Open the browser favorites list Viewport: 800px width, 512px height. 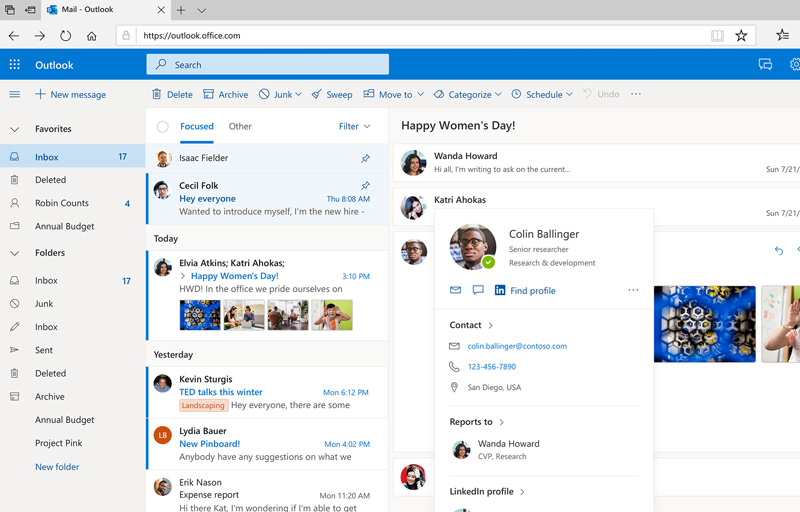coord(782,35)
